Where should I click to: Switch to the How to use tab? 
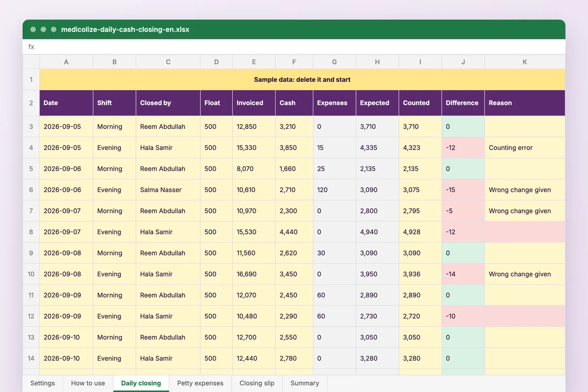(x=88, y=383)
